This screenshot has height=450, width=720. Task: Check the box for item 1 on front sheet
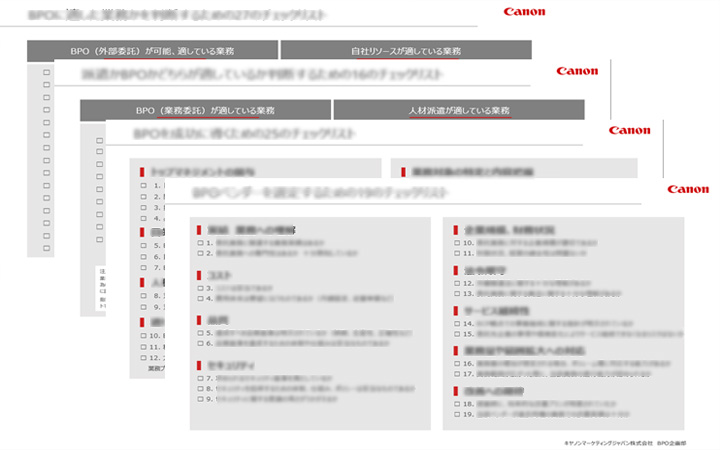[200, 243]
